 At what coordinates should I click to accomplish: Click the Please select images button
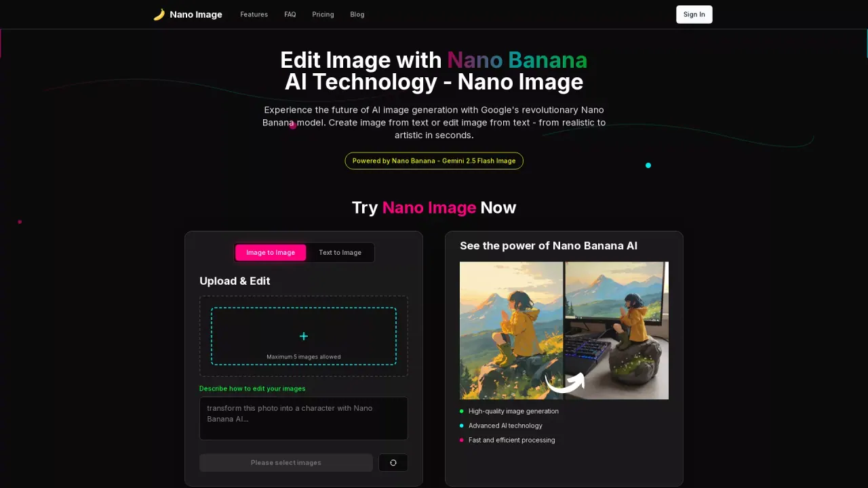pos(286,462)
